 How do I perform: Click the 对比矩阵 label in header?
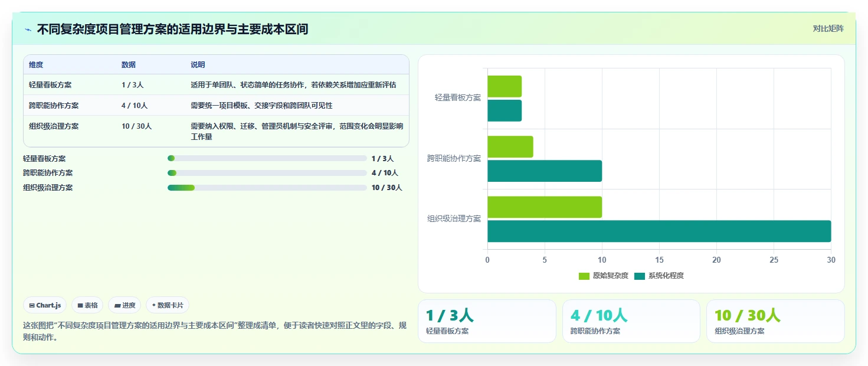(x=828, y=28)
